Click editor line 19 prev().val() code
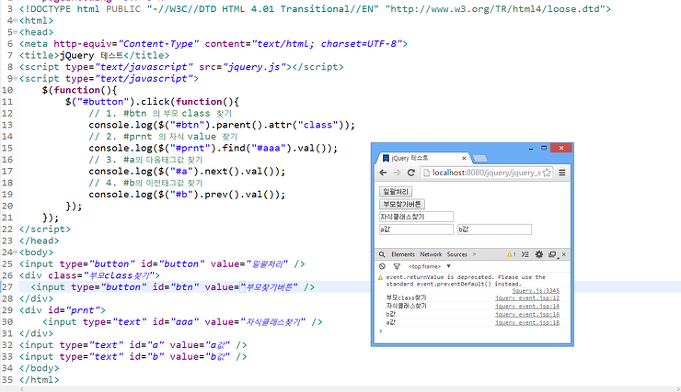681x392 pixels. [187, 194]
